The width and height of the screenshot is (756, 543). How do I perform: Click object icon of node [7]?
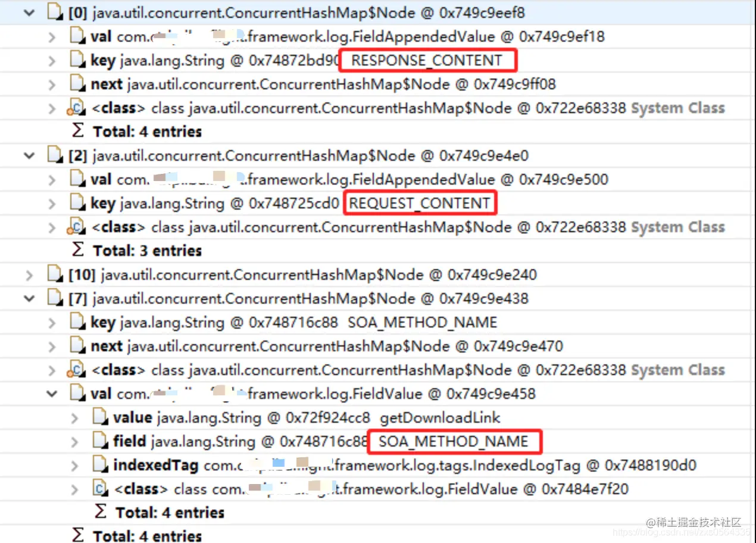55,298
